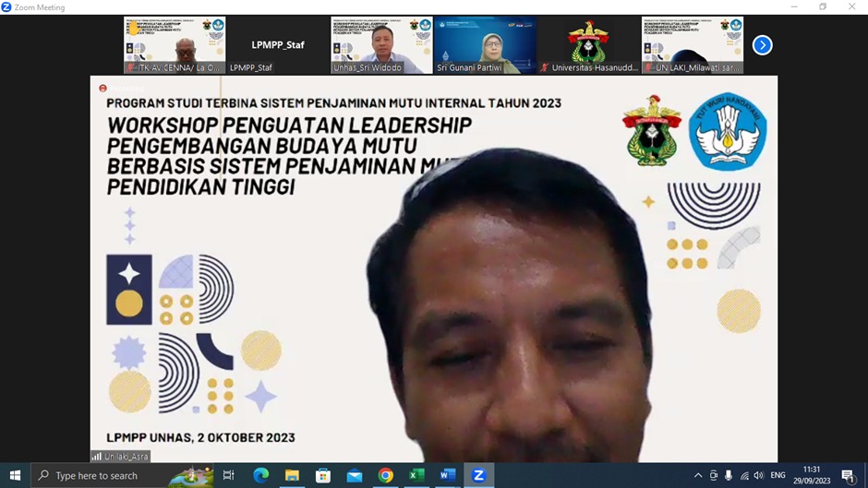
Task: Open Microsoft Edge from the taskbar
Action: click(x=260, y=475)
